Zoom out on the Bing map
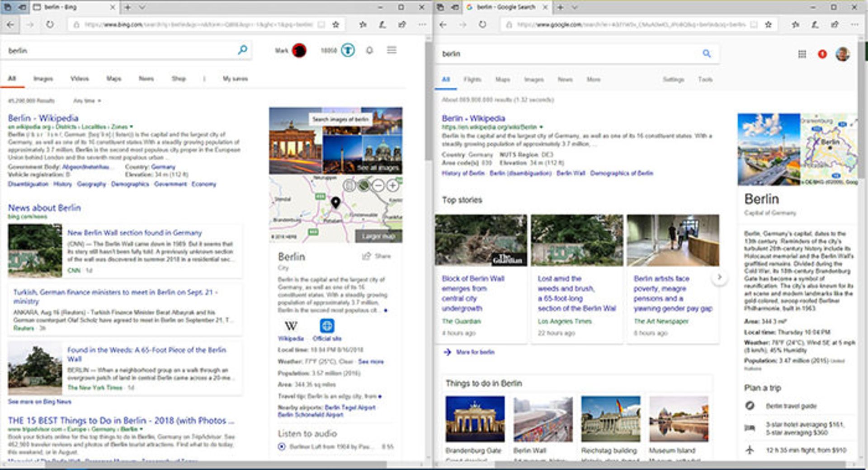Image resolution: width=868 pixels, height=470 pixels. click(x=378, y=185)
